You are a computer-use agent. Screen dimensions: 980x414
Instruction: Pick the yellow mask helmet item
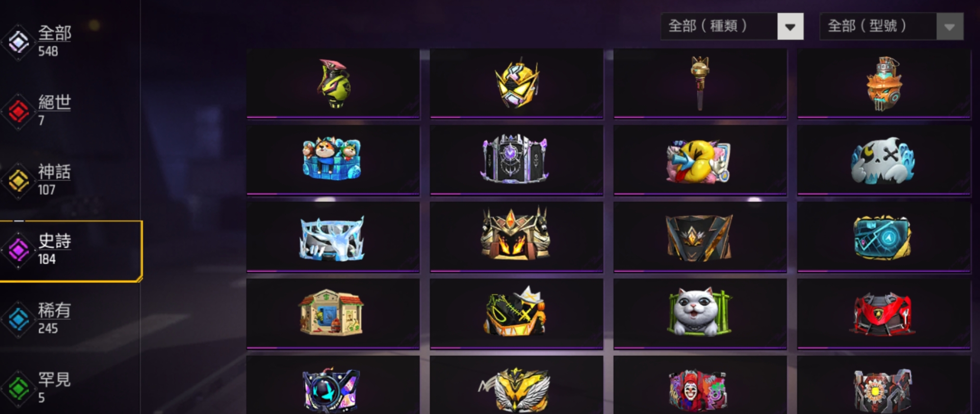coord(516,83)
